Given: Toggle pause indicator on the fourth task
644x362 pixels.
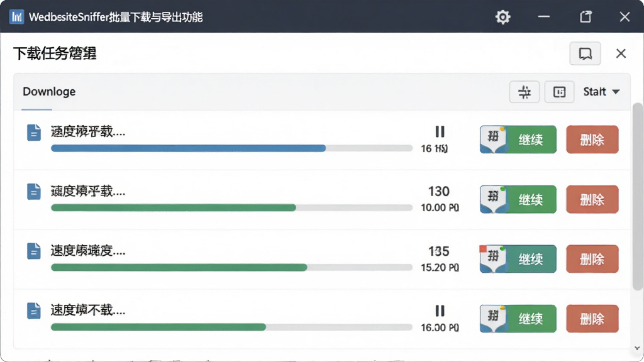Looking at the screenshot, I should [440, 310].
